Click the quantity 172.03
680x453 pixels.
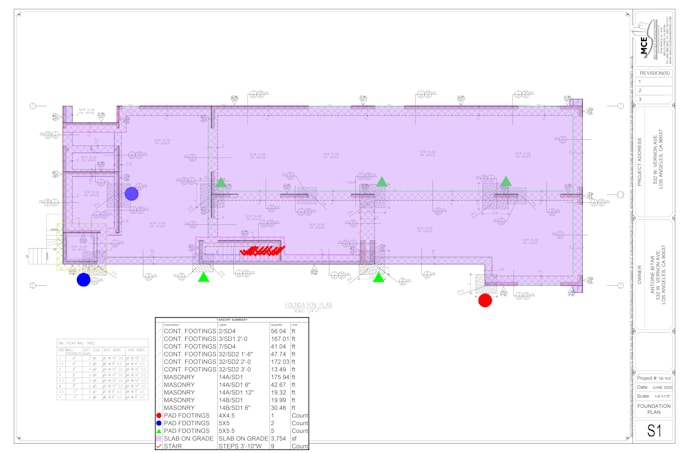pos(280,362)
